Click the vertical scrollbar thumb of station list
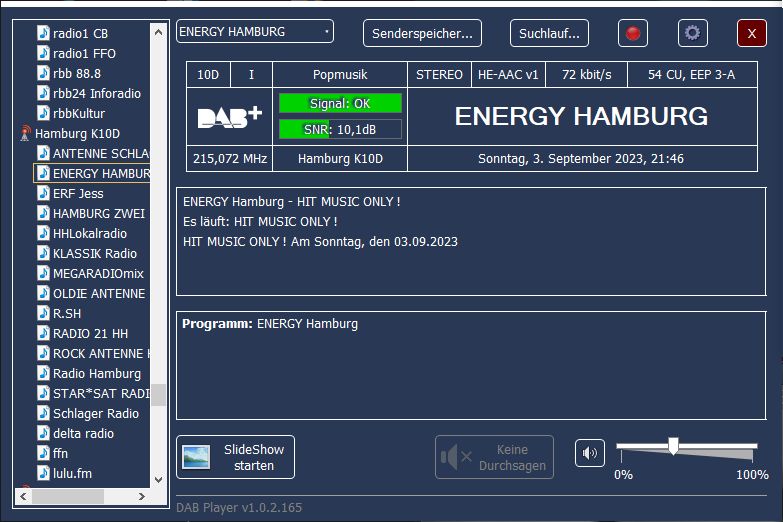Image resolution: width=783 pixels, height=522 pixels. (158, 395)
